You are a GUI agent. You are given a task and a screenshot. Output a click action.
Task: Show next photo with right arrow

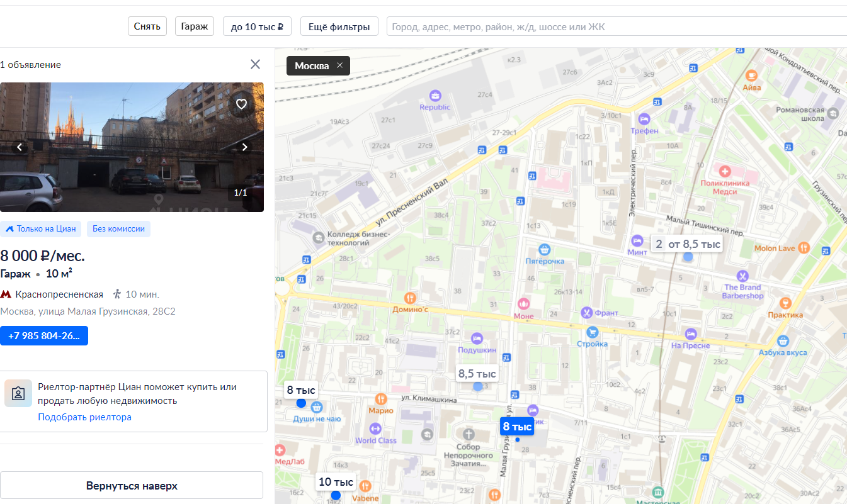point(244,147)
